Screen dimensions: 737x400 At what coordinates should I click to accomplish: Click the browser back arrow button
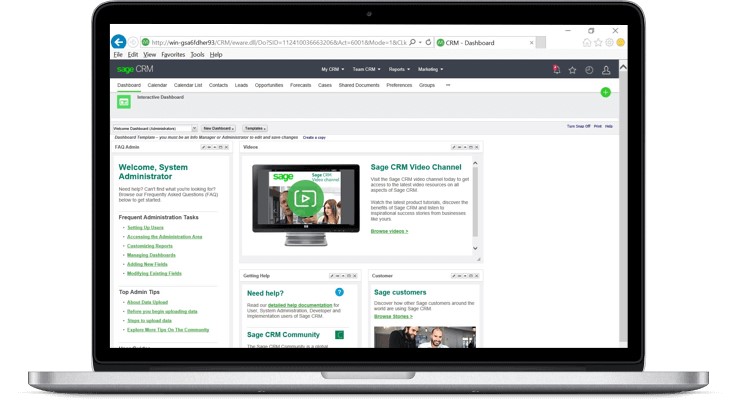(118, 42)
